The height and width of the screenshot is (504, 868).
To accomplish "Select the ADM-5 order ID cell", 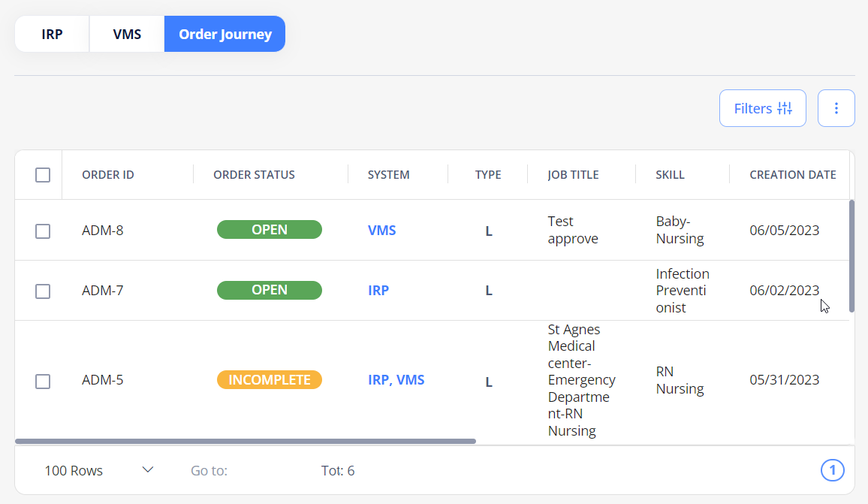I will point(102,380).
